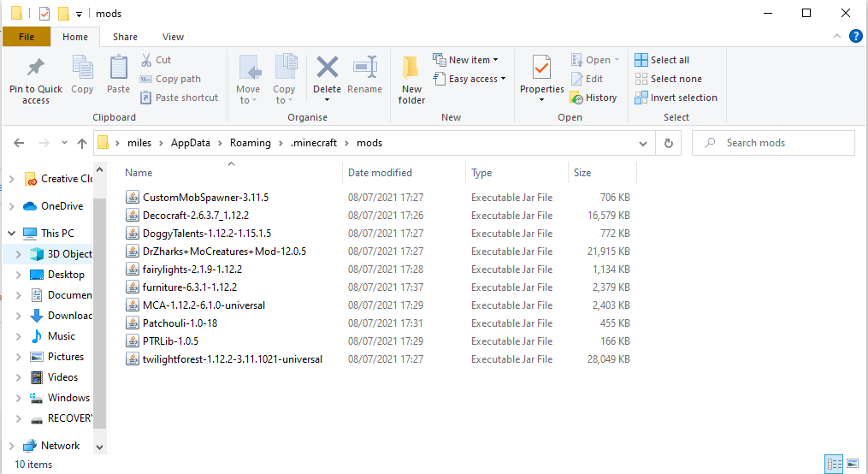Image resolution: width=868 pixels, height=474 pixels.
Task: View file History
Action: [593, 98]
